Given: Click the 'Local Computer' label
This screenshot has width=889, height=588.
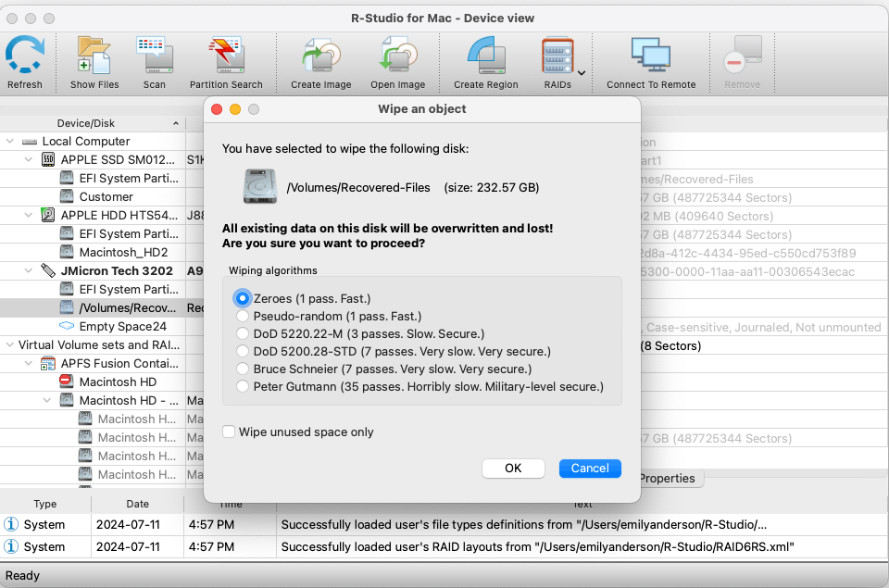Looking at the screenshot, I should click(86, 141).
